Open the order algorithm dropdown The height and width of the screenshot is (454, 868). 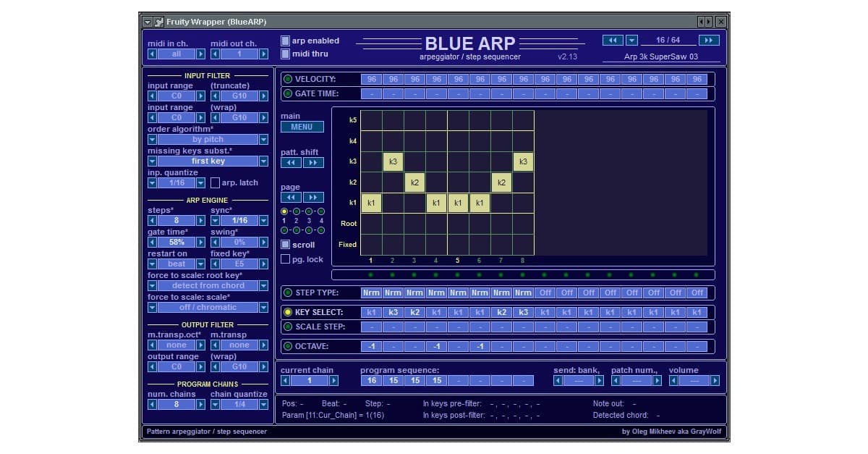tap(153, 140)
